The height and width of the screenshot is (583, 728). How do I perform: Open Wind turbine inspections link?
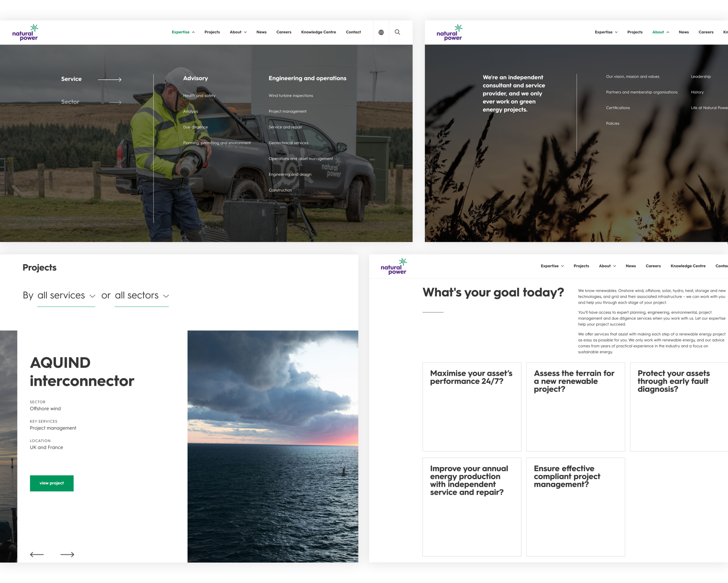(291, 96)
